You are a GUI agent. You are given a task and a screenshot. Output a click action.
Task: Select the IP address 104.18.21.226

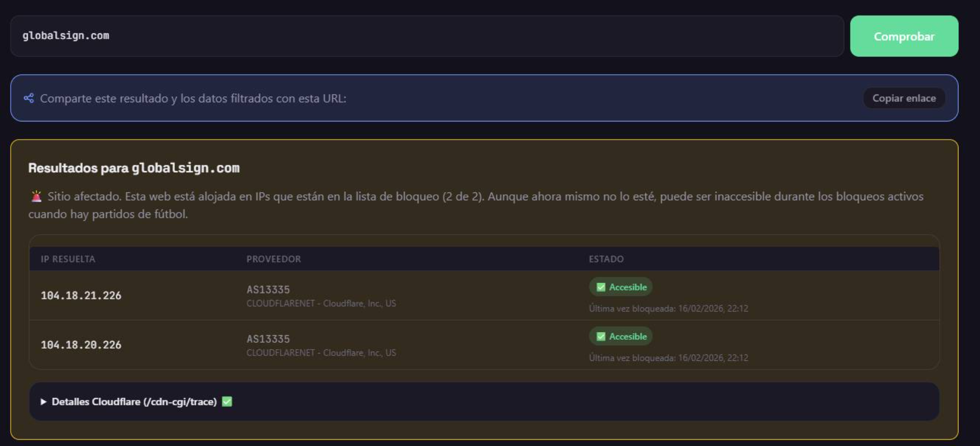[x=81, y=296]
